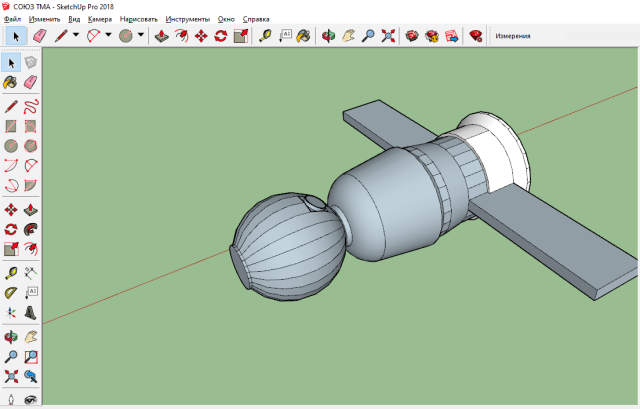Expand the Line tool dropdown arrow
The width and height of the screenshot is (640, 409).
pos(76,36)
